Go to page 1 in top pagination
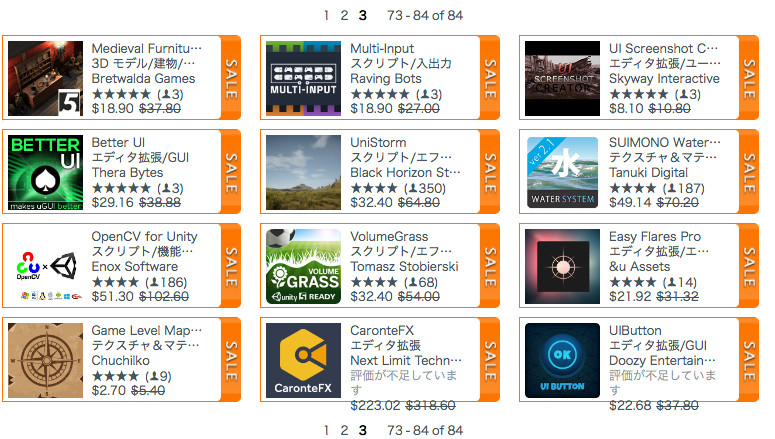This screenshot has height=439, width=775. point(327,15)
